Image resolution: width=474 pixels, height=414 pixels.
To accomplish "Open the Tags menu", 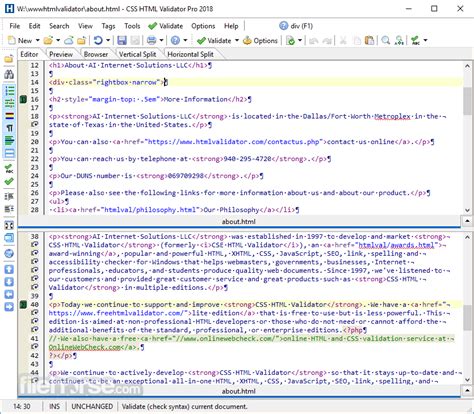I will click(108, 26).
